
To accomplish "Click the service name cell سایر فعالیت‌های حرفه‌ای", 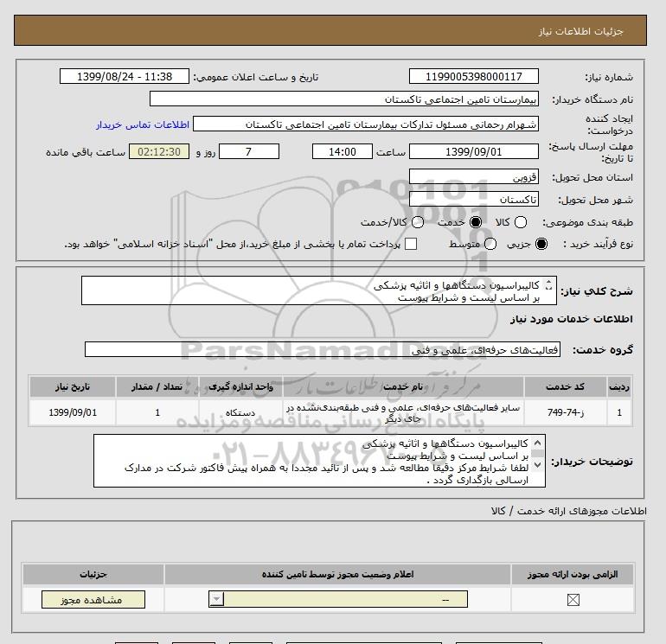I will pos(403,412).
